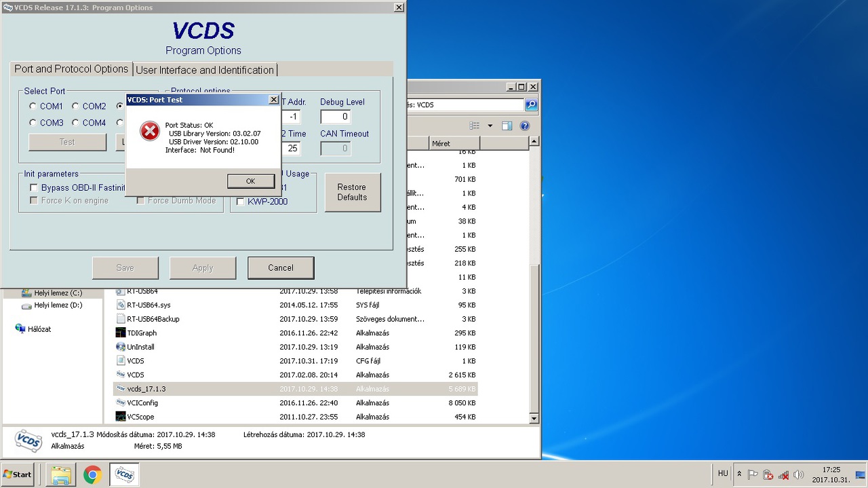Image resolution: width=868 pixels, height=488 pixels.
Task: Click the VCDS application icon dated 2017.02.08
Action: coord(121,375)
